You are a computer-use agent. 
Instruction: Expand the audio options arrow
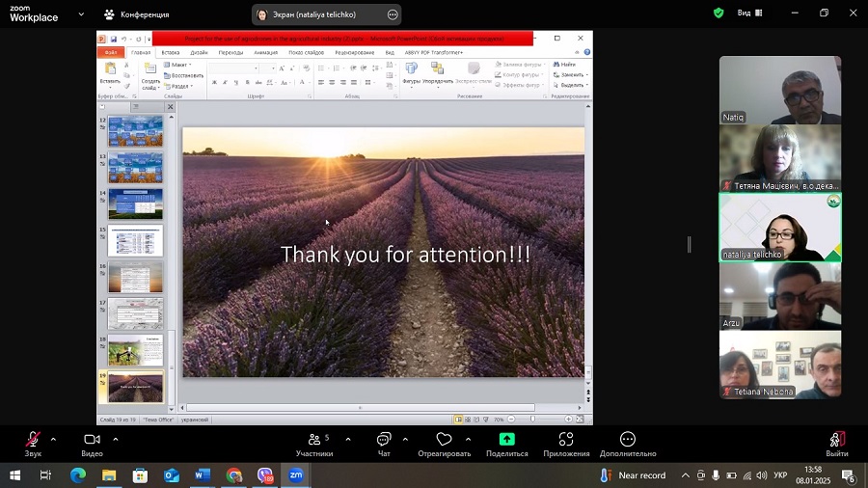[53, 440]
